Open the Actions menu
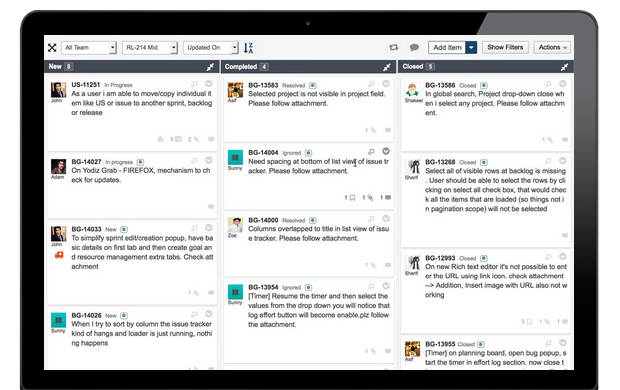Image resolution: width=620 pixels, height=390 pixels. click(552, 47)
